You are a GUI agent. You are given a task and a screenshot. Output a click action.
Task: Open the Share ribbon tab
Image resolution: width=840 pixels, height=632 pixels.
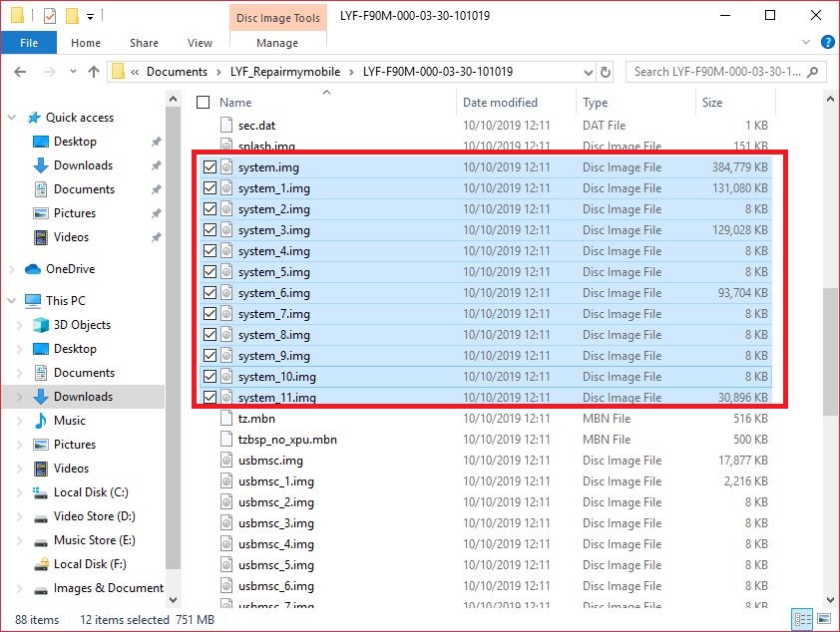tap(144, 43)
